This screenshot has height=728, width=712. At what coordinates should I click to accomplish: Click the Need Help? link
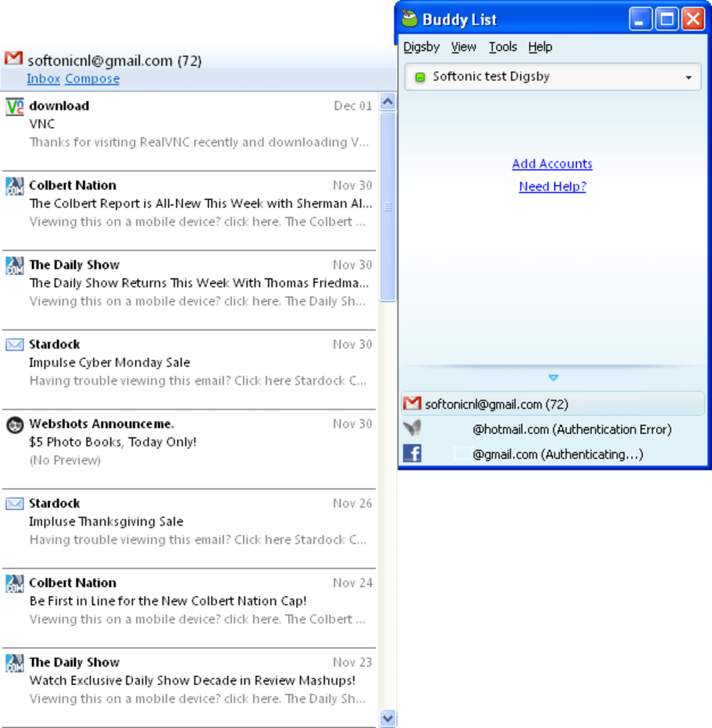tap(552, 186)
